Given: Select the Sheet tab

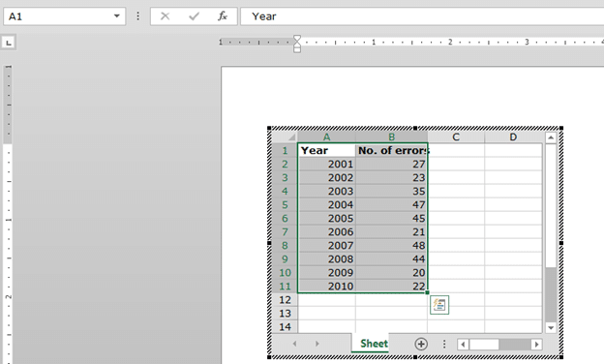Looking at the screenshot, I should (x=374, y=343).
